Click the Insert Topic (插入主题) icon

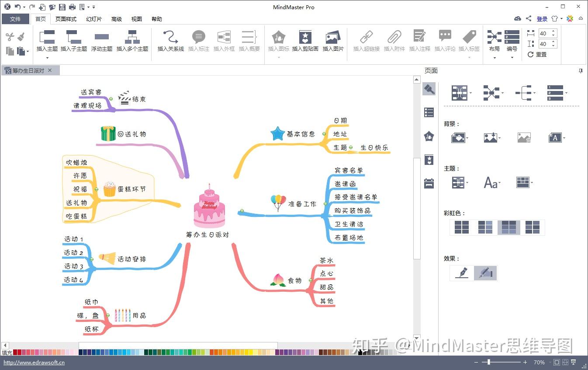[47, 38]
